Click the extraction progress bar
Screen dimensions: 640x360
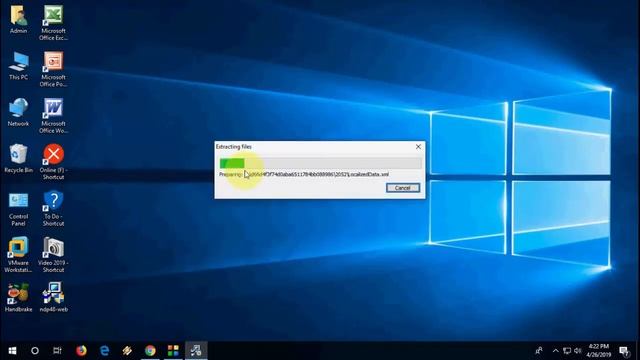click(x=320, y=163)
